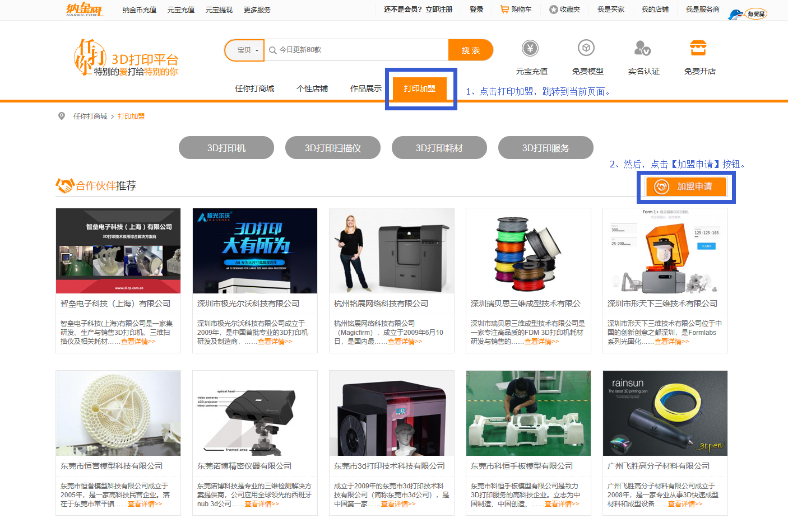Screen dimensions: 788x532
Task: Select the 打印加盟 navigation tab
Action: pos(420,88)
